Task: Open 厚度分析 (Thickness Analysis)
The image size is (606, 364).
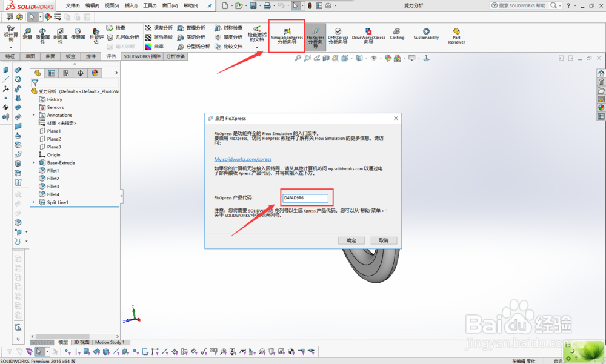Action: point(228,37)
